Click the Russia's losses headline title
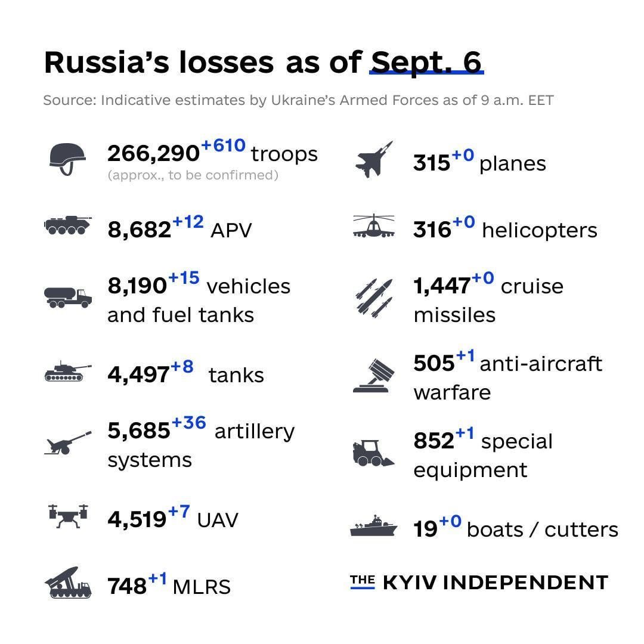 tap(264, 63)
